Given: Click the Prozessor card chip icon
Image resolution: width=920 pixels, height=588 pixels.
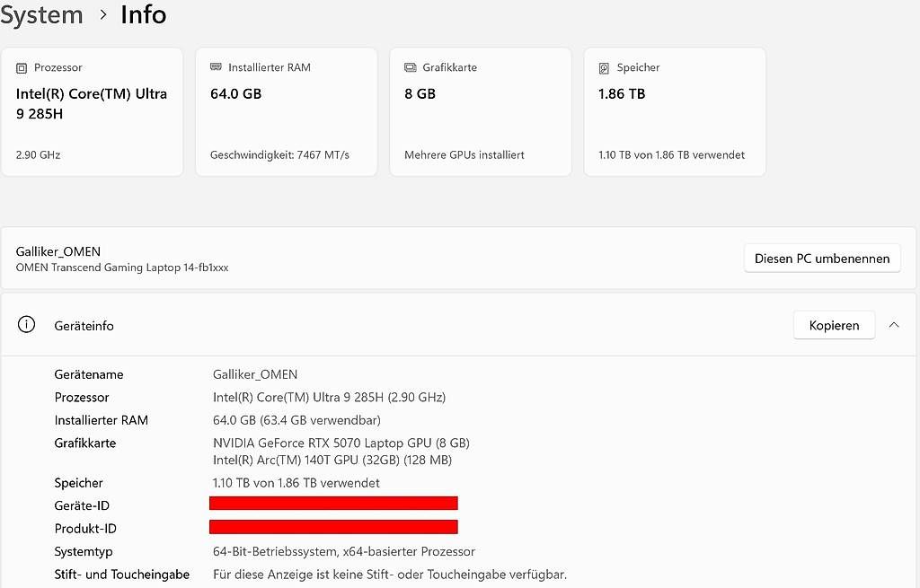Looking at the screenshot, I should (x=22, y=68).
